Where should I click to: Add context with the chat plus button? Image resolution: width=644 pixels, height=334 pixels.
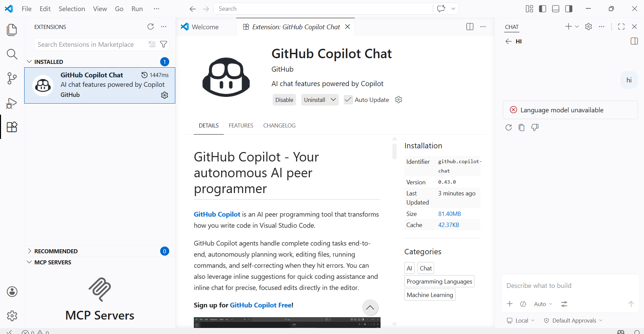tap(510, 304)
